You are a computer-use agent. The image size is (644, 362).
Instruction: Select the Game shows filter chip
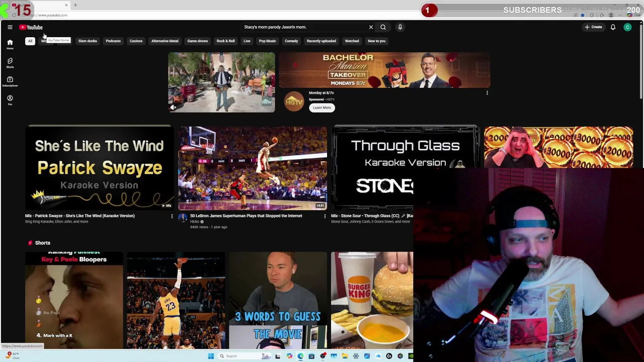click(198, 41)
